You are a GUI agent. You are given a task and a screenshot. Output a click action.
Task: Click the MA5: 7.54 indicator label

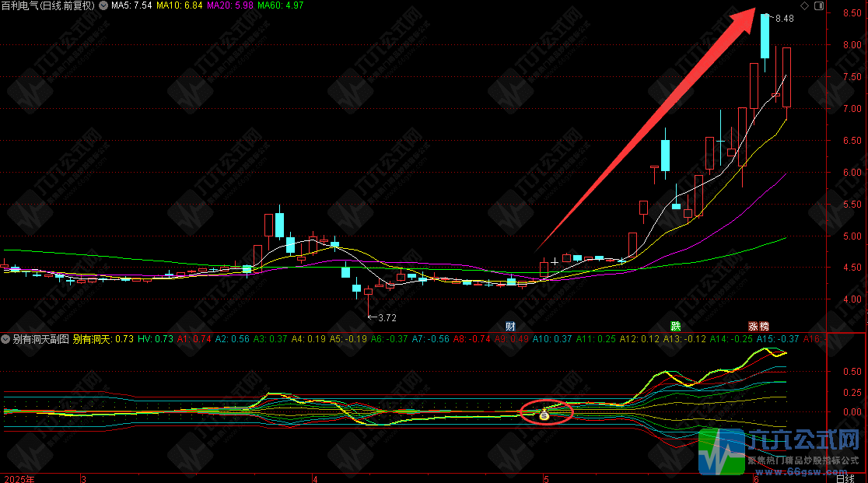pyautogui.click(x=131, y=5)
